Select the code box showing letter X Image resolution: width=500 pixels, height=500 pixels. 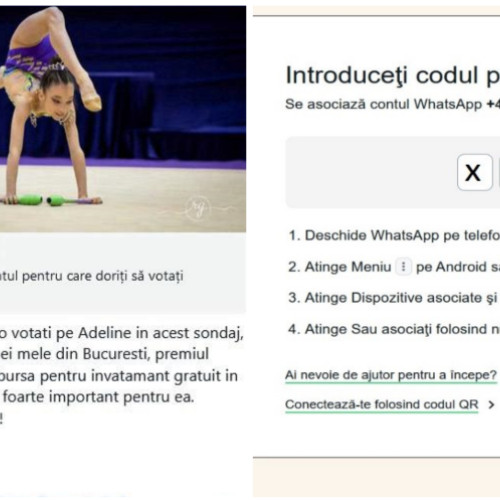[x=475, y=173]
